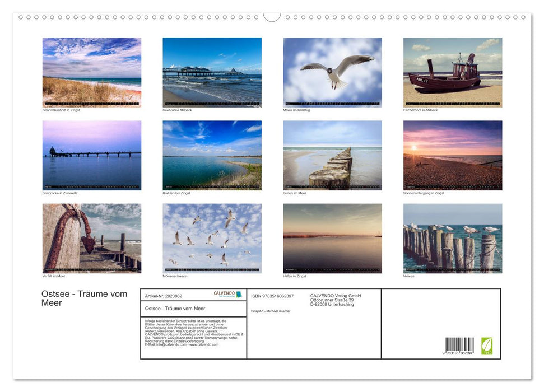Click the CALVENDO brand logo

224,293
